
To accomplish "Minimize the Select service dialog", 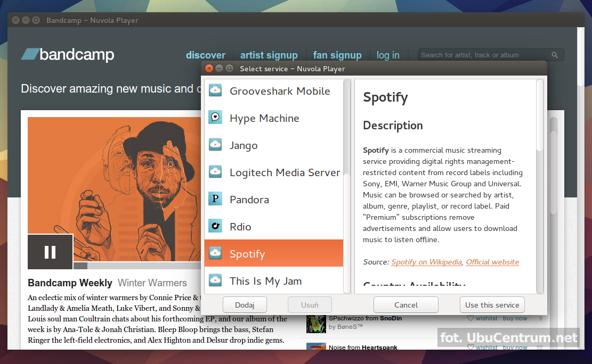I will [219, 68].
